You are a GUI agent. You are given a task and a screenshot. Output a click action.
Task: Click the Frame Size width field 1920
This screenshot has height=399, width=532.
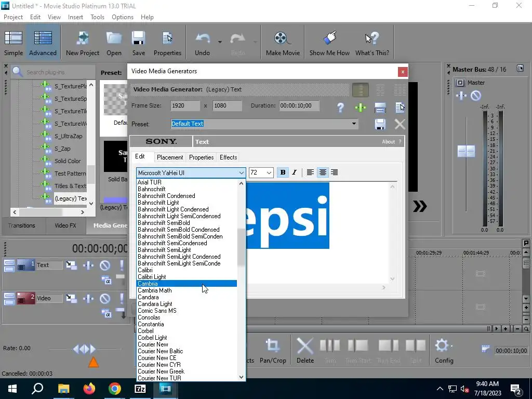[185, 105]
